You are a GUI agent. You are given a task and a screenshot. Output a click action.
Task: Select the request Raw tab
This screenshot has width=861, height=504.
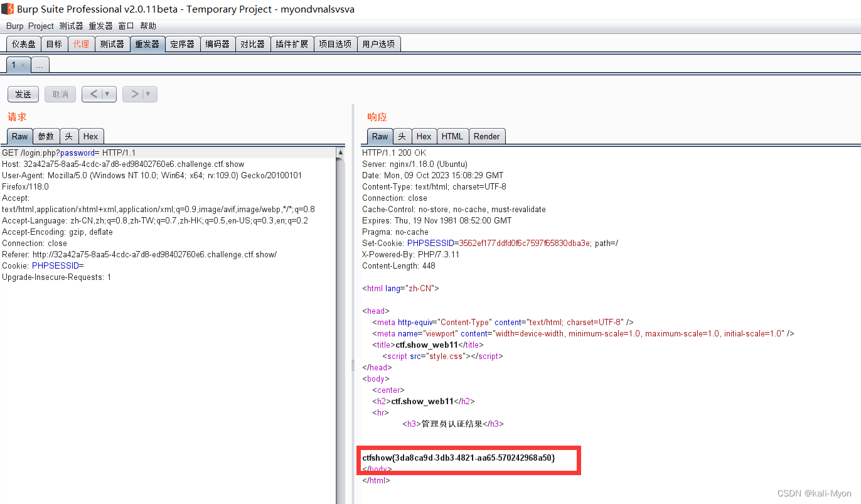click(x=20, y=136)
